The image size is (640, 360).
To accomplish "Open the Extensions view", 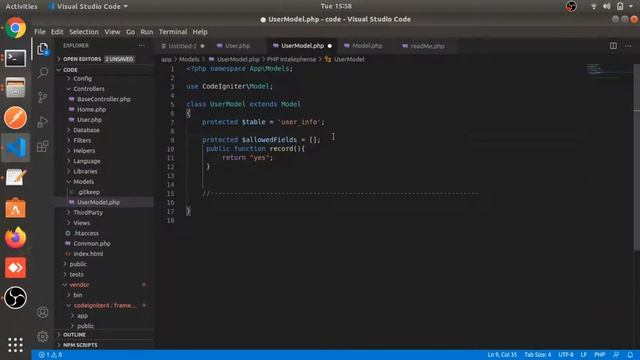I will 43,146.
